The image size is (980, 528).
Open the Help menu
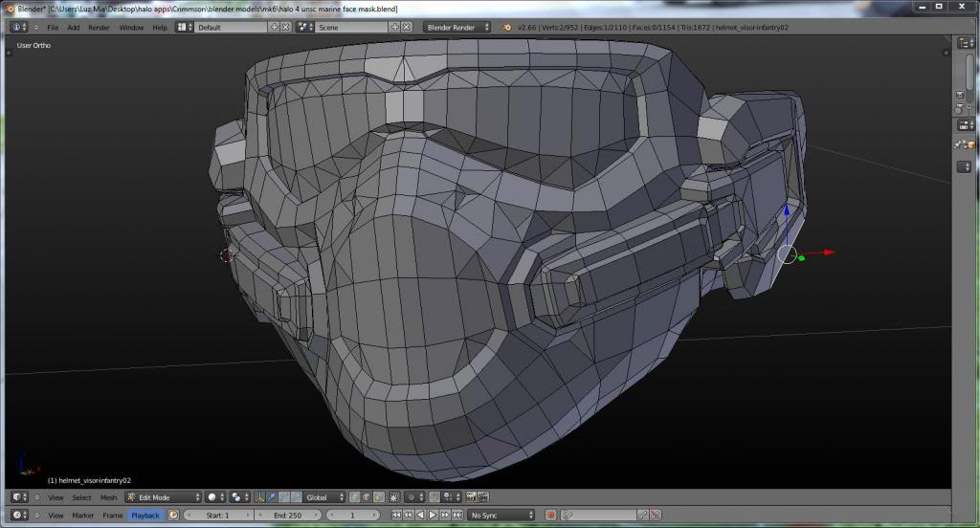160,28
